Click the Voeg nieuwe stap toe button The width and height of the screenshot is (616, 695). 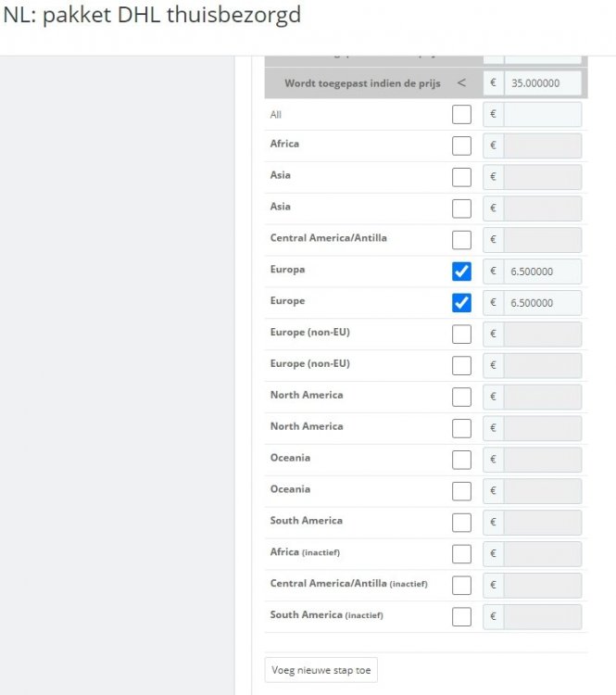click(x=321, y=670)
